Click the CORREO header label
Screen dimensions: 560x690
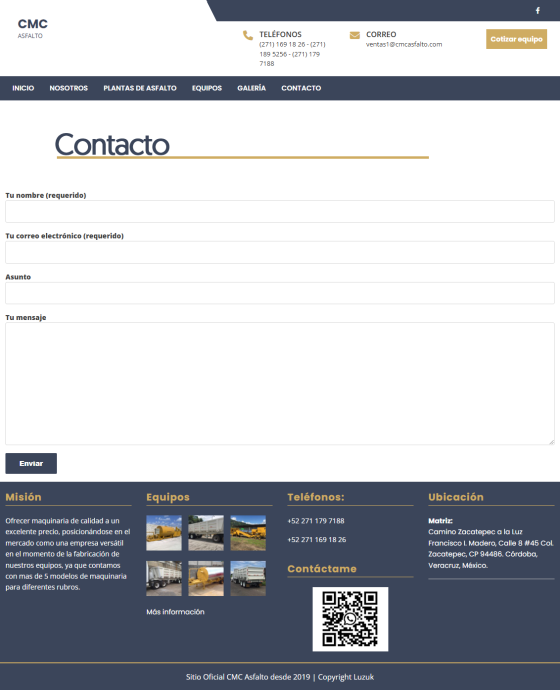381,34
